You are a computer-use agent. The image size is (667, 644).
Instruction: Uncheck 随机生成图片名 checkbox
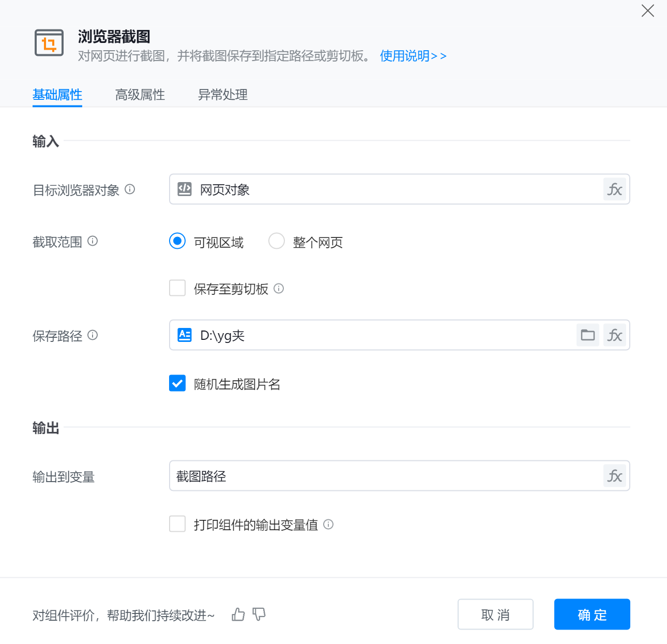[177, 383]
